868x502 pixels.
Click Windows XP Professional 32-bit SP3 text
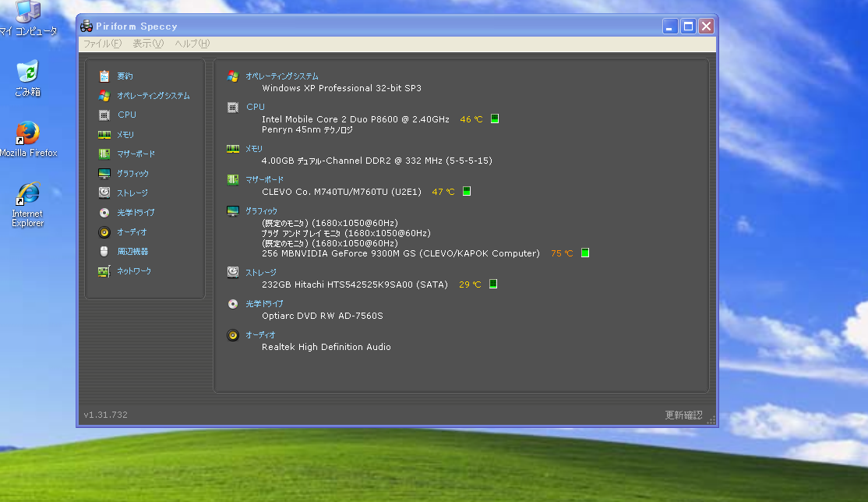pos(341,88)
